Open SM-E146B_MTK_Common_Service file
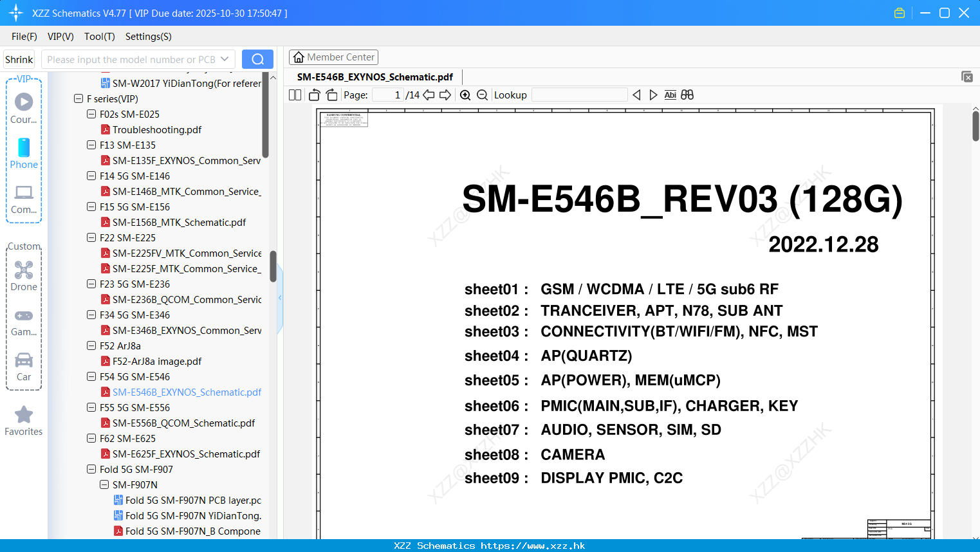The width and height of the screenshot is (980, 552). click(187, 191)
